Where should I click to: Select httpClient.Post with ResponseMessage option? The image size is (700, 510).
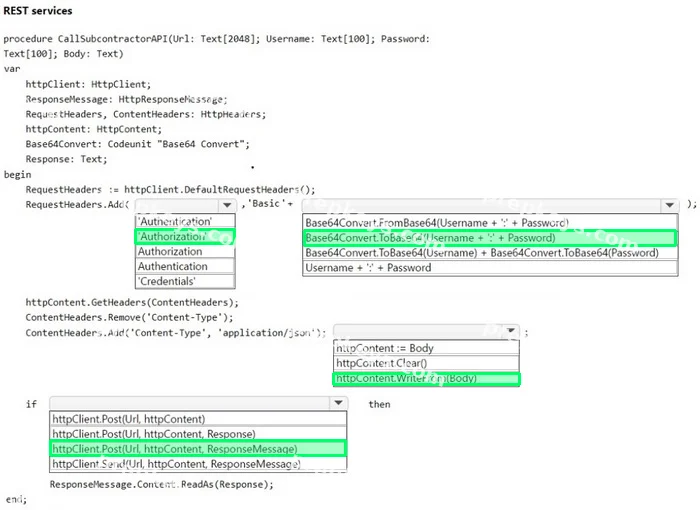198,449
